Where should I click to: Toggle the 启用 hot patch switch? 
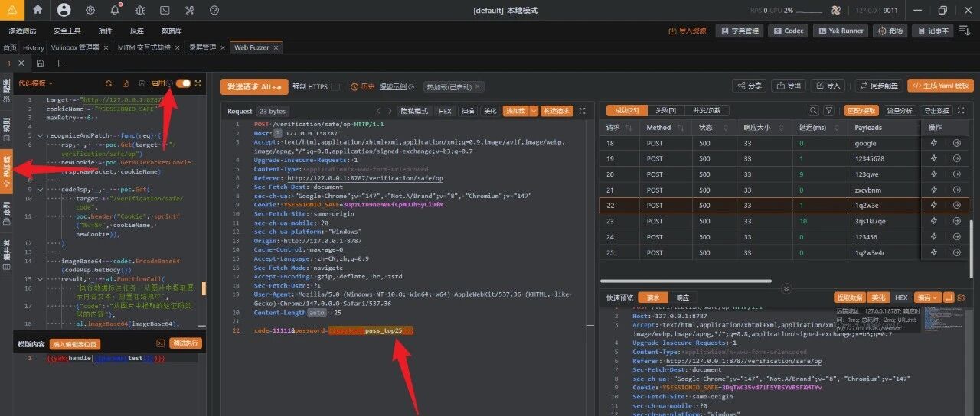[184, 83]
